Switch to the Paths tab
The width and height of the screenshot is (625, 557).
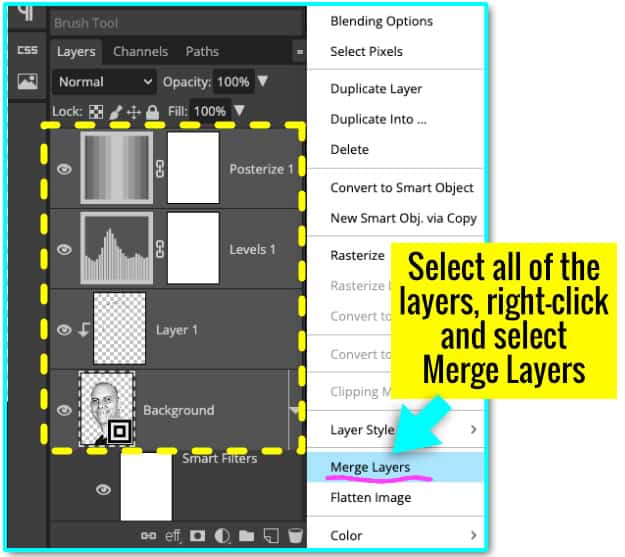pos(202,51)
